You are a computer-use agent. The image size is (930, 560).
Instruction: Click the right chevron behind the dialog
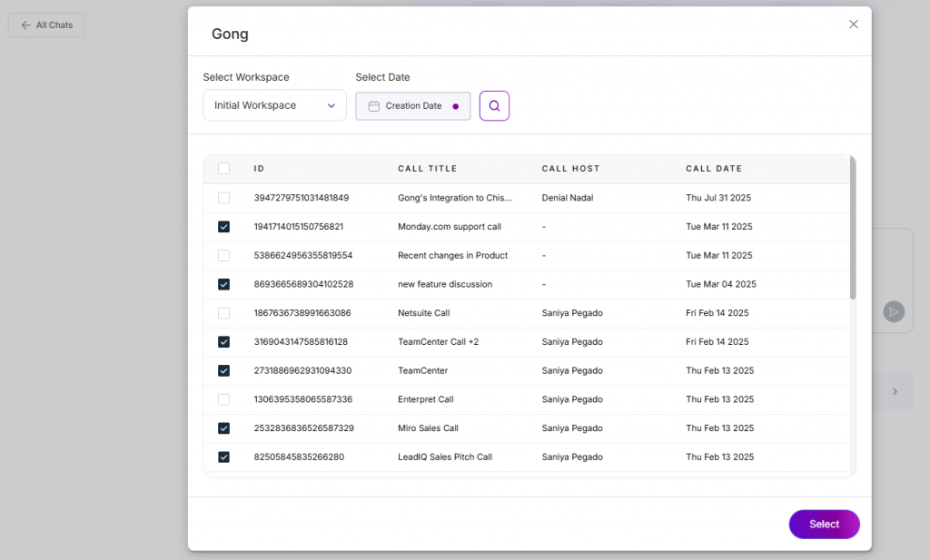point(895,392)
